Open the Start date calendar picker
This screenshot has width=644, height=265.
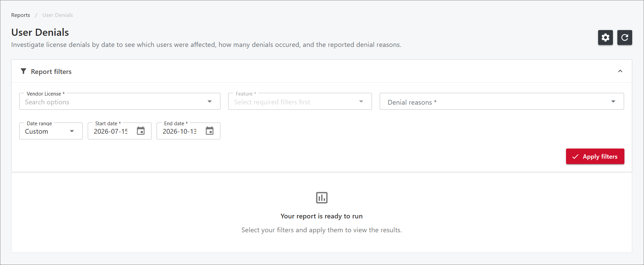(141, 131)
